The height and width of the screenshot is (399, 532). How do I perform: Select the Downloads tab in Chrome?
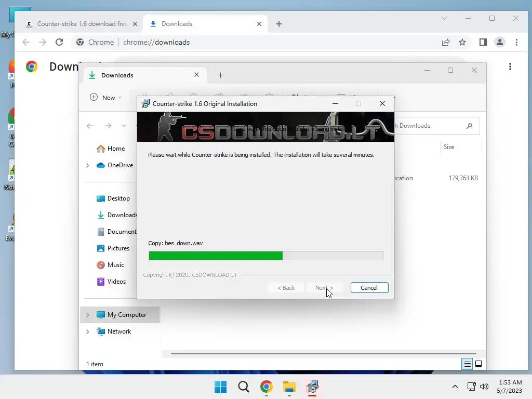click(x=177, y=24)
